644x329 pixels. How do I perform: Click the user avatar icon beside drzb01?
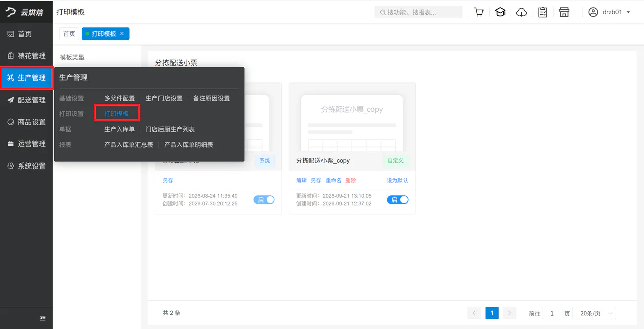pos(593,12)
